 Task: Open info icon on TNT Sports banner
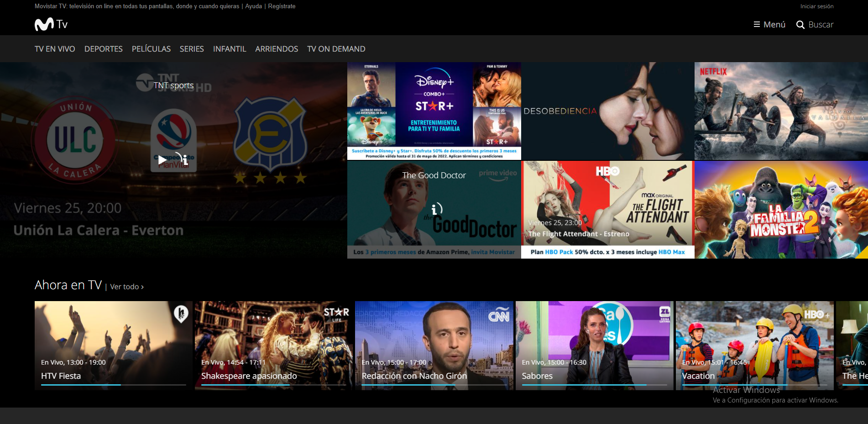183,159
